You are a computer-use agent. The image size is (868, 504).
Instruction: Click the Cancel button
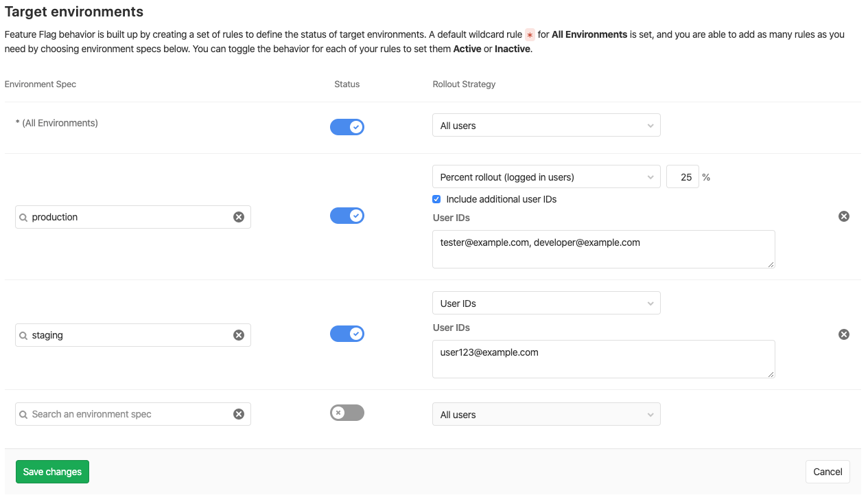pos(828,472)
